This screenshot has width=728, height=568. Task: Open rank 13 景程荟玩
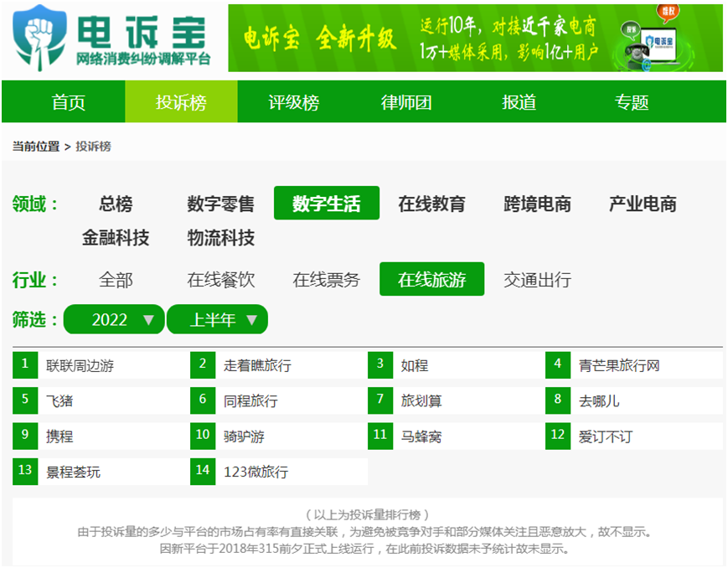101,472
